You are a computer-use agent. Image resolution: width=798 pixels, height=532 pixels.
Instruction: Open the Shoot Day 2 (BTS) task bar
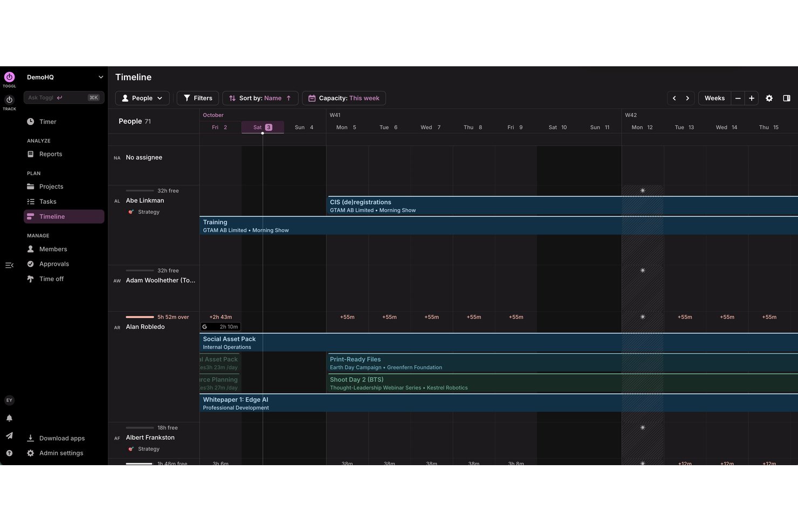pyautogui.click(x=562, y=383)
